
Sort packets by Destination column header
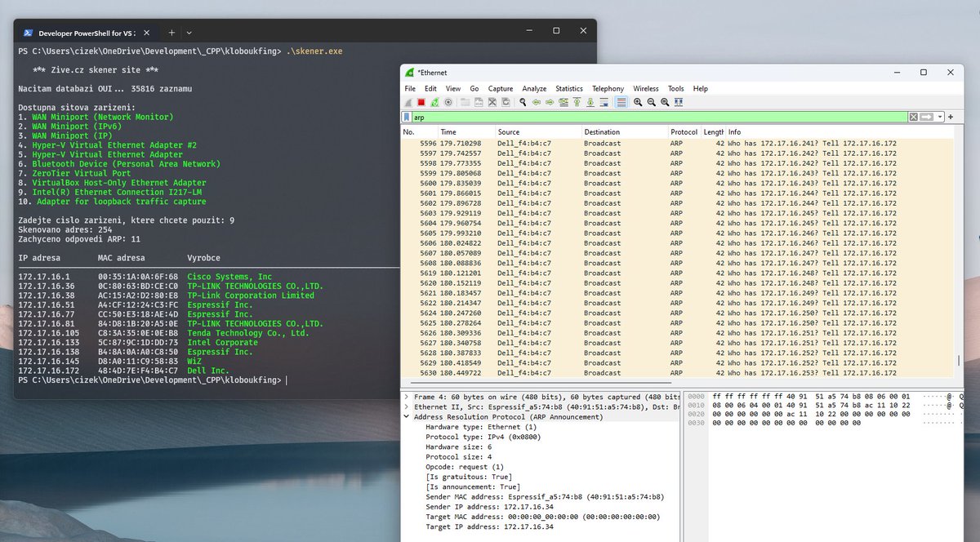tap(625, 131)
